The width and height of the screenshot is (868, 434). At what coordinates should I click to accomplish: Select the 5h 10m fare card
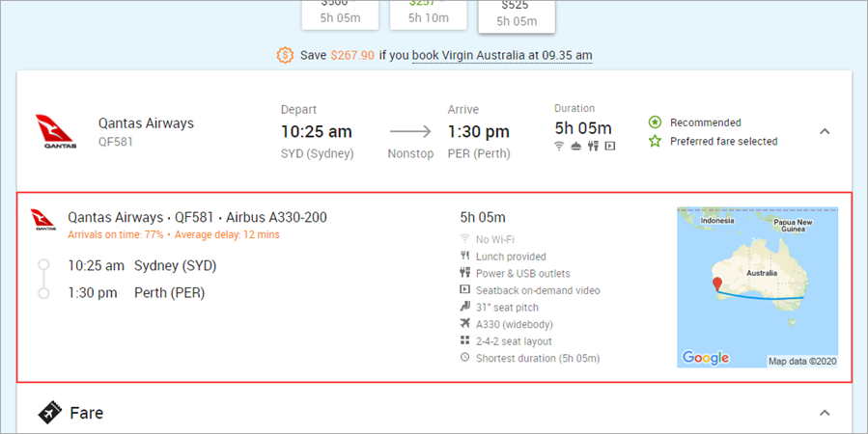coord(429,14)
